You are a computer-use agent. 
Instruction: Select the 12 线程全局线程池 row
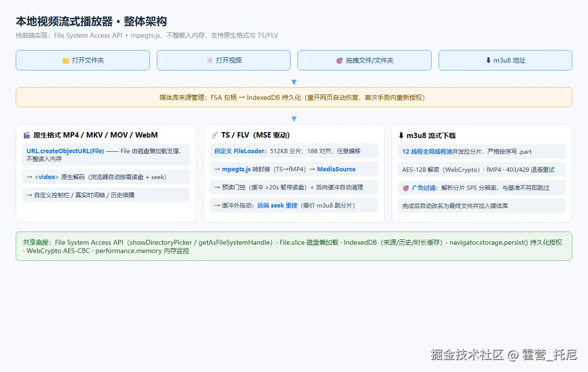[x=482, y=151]
